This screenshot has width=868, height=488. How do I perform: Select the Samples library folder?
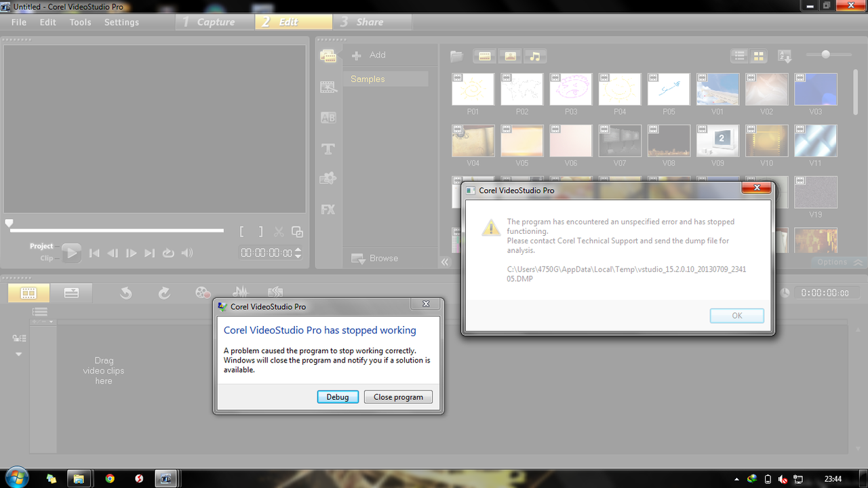[385, 79]
